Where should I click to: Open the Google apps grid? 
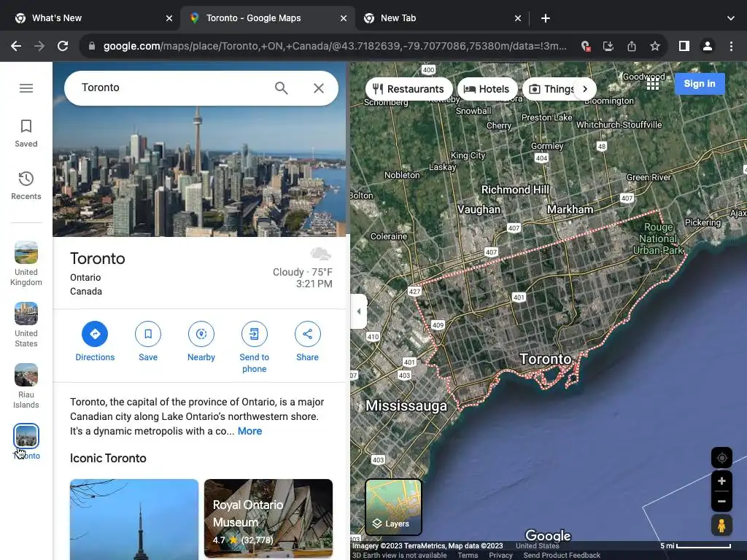tap(653, 84)
